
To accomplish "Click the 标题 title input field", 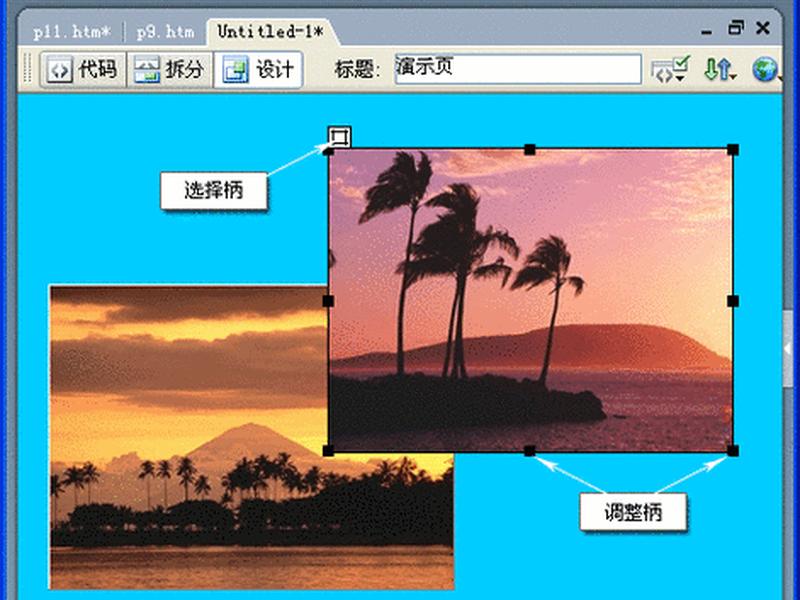I will coord(518,69).
